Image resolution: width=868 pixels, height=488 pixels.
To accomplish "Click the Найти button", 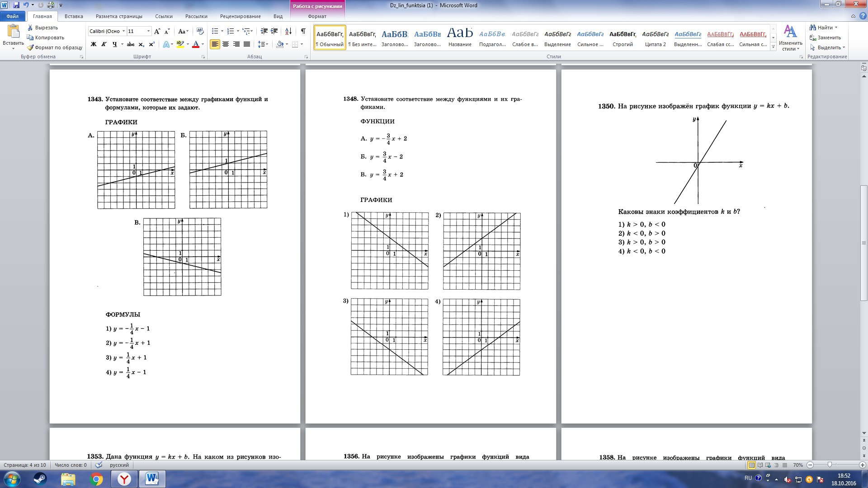I will coord(824,28).
